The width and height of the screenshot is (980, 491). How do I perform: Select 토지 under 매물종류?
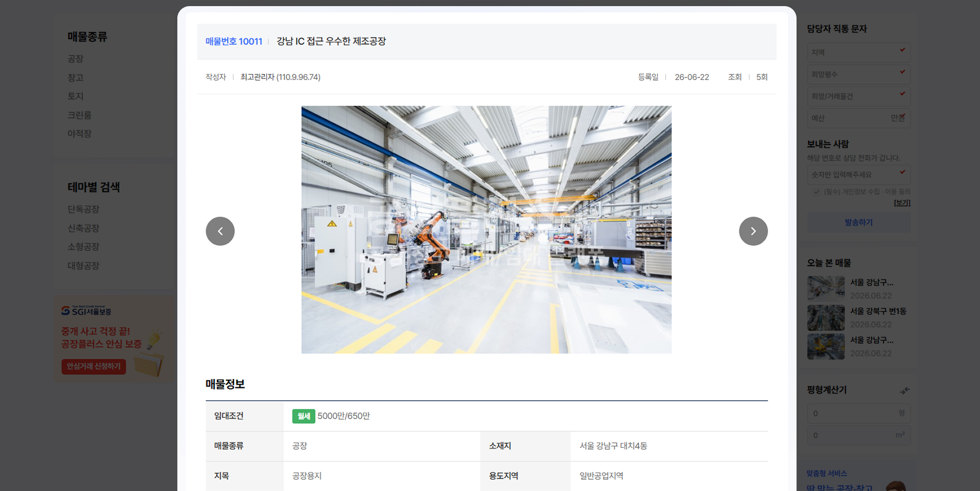coord(75,96)
